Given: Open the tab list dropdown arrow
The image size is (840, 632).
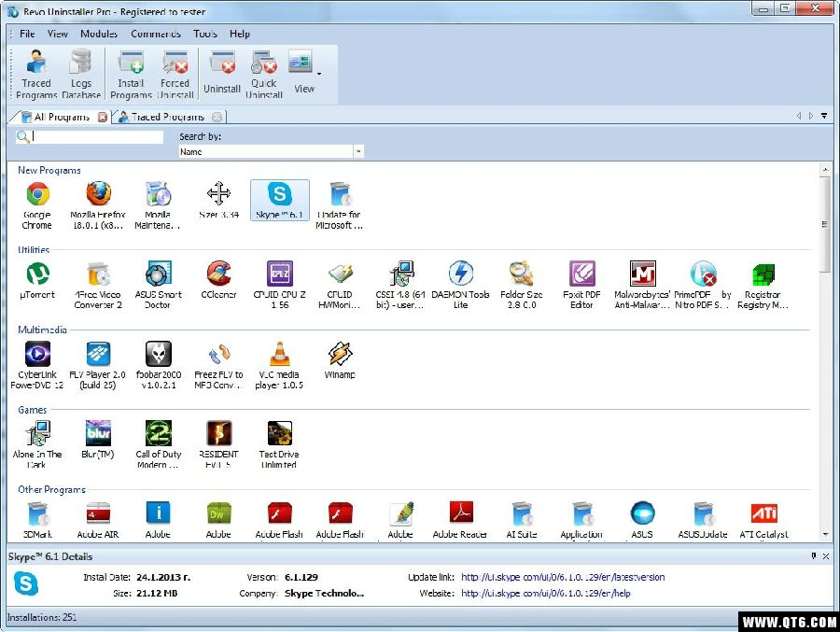Looking at the screenshot, I should (824, 116).
